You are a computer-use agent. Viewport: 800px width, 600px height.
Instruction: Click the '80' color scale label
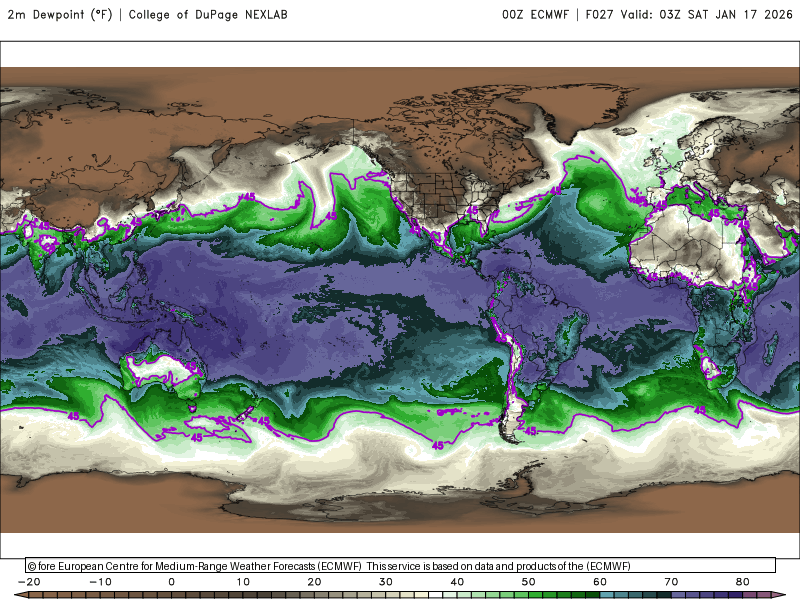coord(743,582)
